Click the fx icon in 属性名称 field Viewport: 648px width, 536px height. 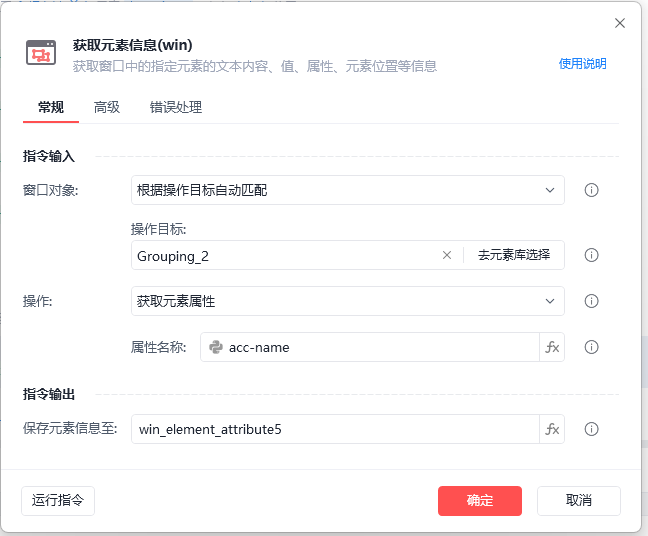coord(552,347)
